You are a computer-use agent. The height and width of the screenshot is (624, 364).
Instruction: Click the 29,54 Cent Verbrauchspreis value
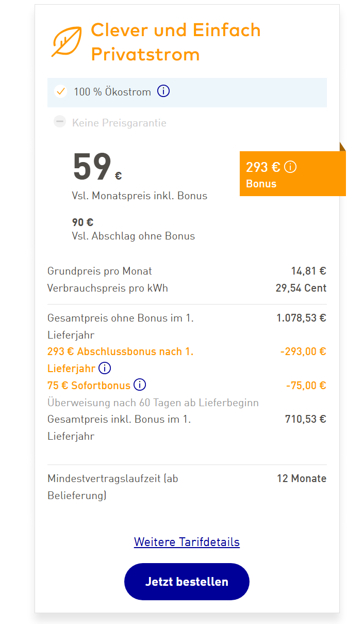pos(301,288)
